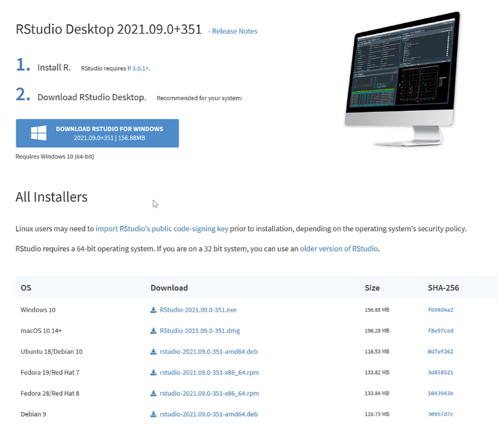Click the Windows 10 OS cell
Viewport: 504px width, 426px height.
[x=38, y=310]
